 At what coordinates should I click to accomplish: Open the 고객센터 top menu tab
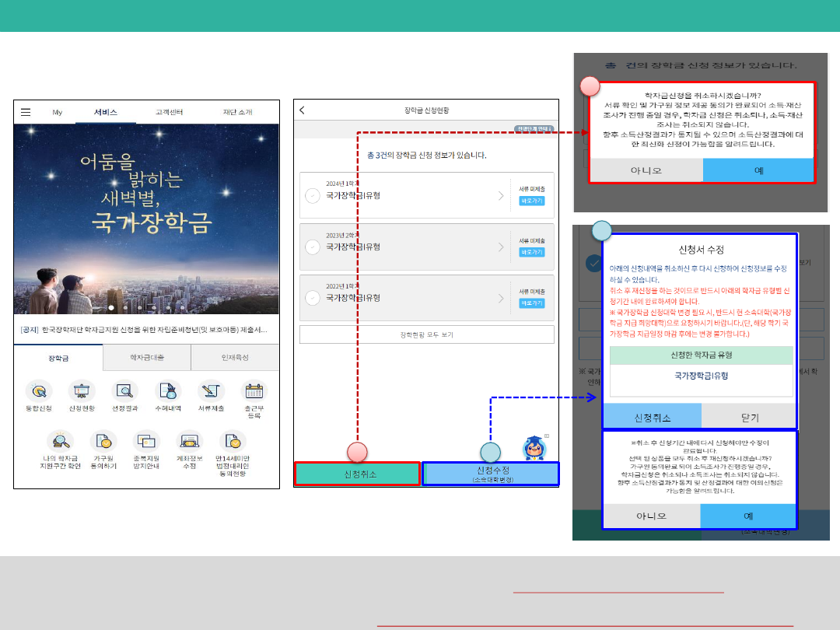[169, 112]
